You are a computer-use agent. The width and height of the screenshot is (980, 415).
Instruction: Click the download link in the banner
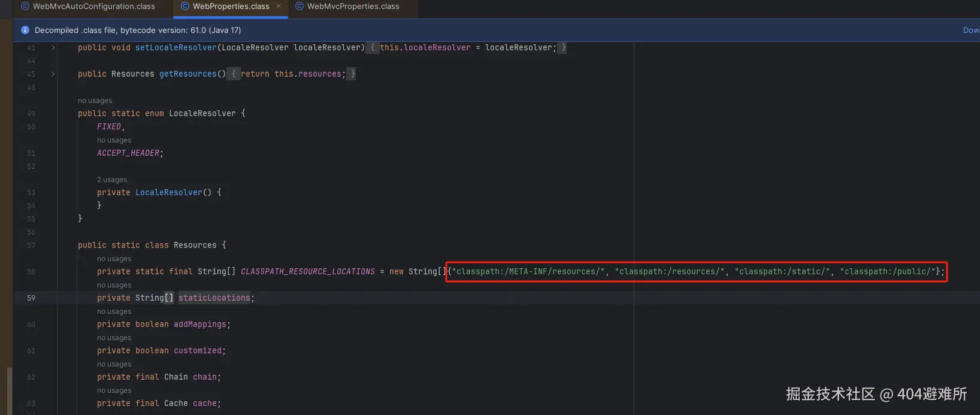point(971,30)
